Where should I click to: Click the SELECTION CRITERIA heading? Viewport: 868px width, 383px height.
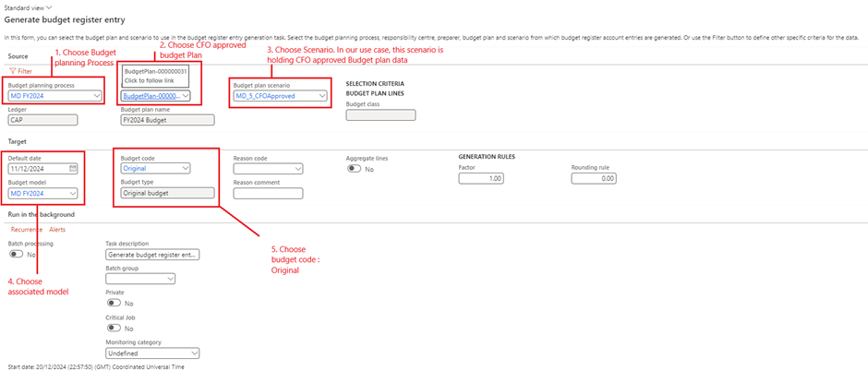coord(375,84)
